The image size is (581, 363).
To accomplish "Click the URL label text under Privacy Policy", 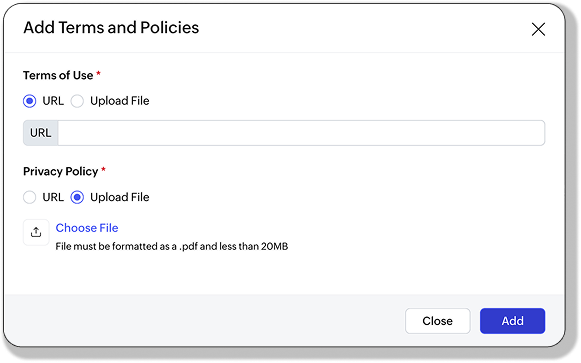I will pos(53,197).
